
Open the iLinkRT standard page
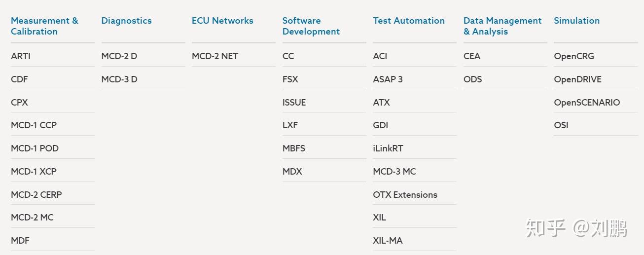point(388,148)
